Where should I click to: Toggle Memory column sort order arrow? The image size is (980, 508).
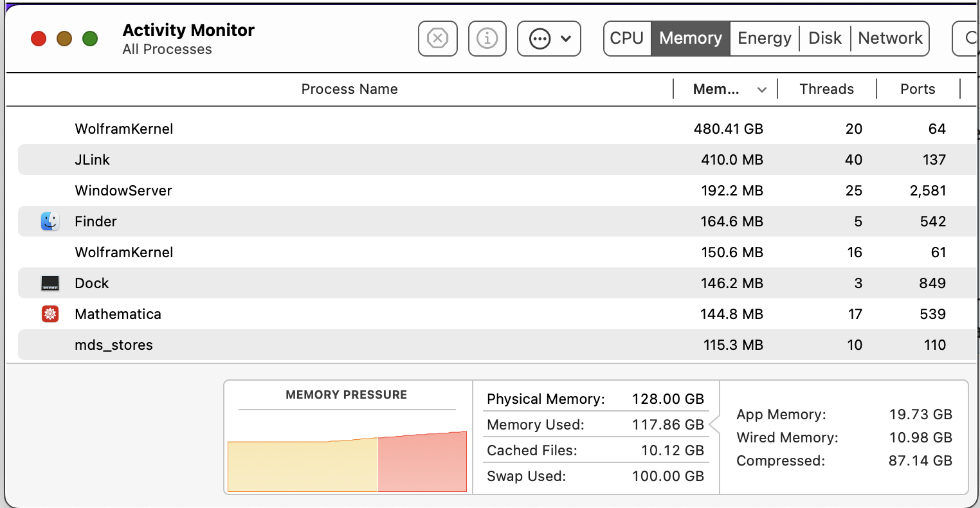(762, 90)
